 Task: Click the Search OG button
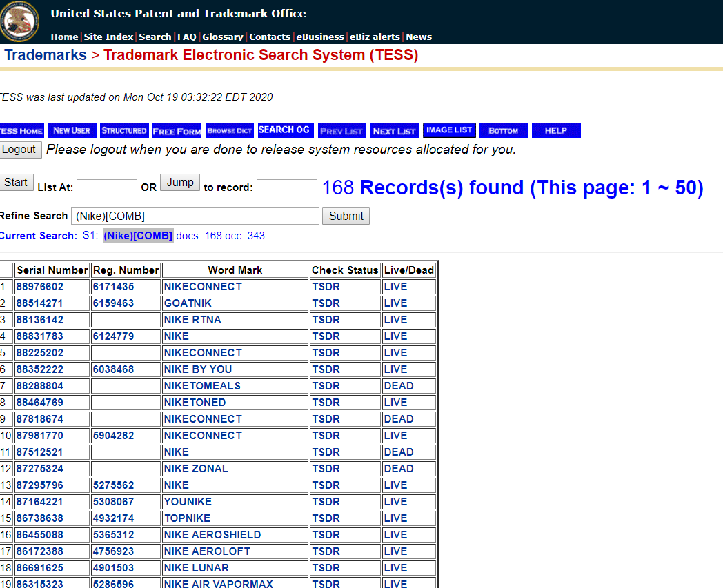(286, 130)
